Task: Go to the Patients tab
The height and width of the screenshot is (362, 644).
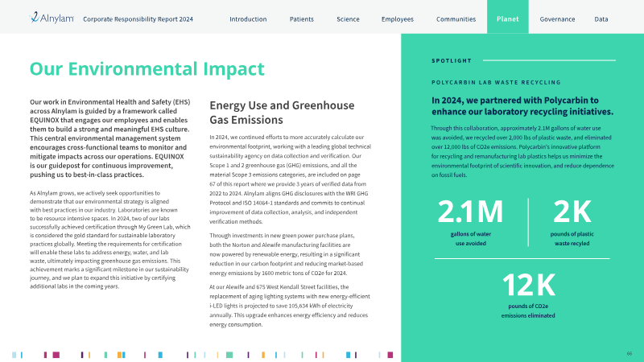Action: tap(301, 19)
